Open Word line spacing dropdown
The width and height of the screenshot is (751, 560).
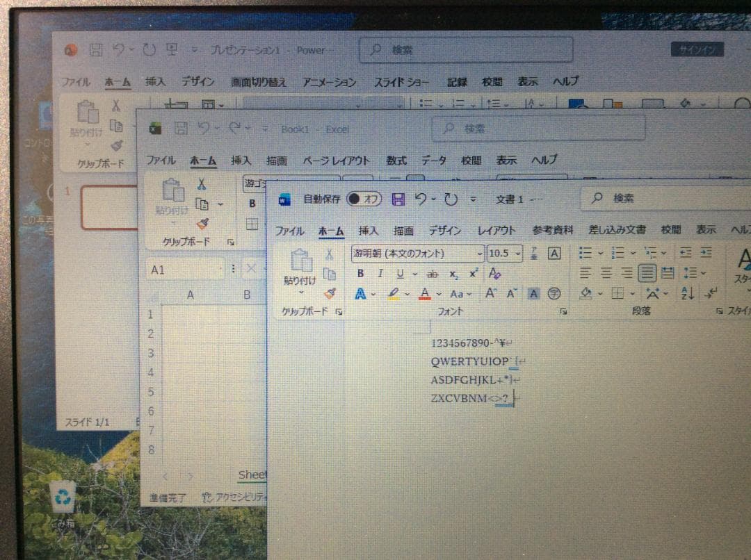695,273
